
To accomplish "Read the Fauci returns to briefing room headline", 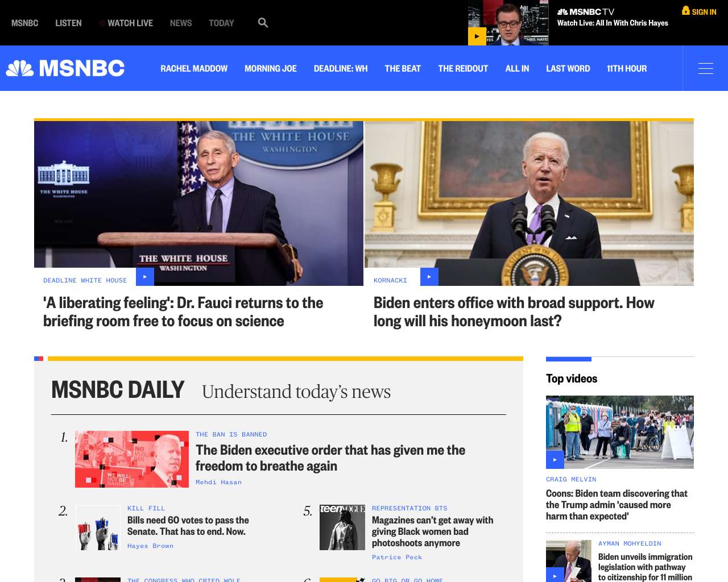I will (x=183, y=311).
